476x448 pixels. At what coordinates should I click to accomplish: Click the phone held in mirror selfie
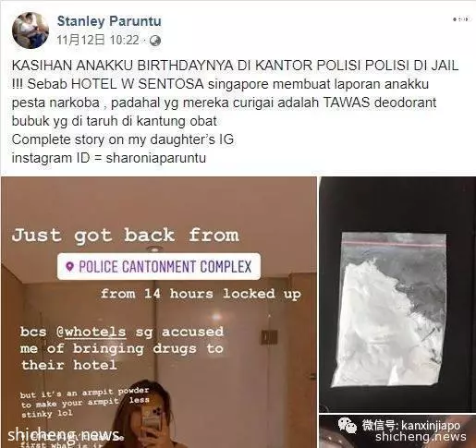tap(152, 418)
